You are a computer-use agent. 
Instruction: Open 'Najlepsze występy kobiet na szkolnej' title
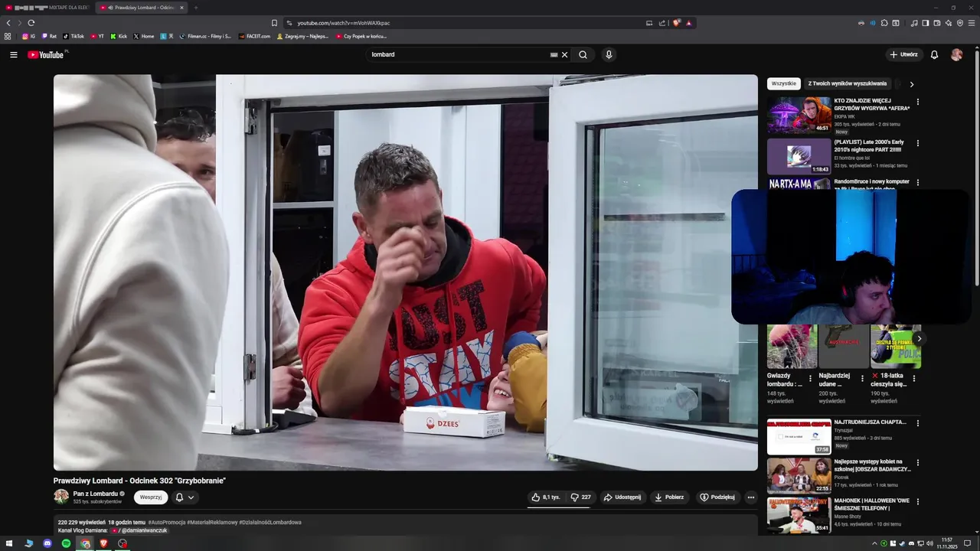click(872, 465)
